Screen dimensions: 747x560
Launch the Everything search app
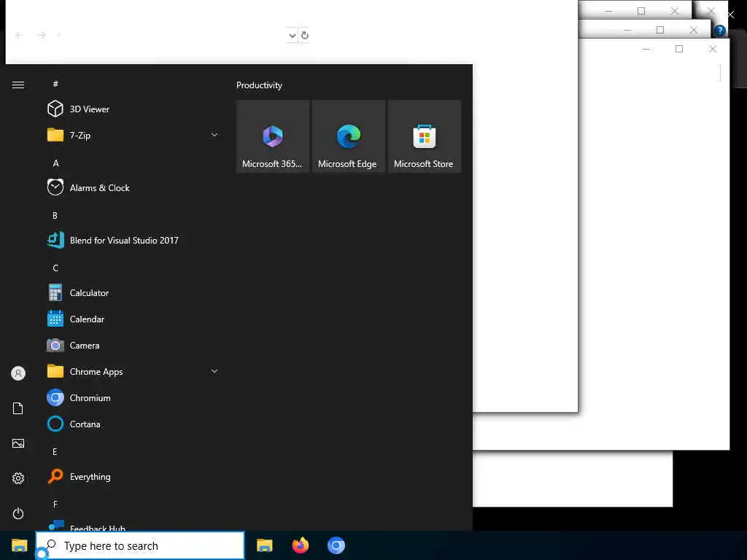pyautogui.click(x=133, y=477)
